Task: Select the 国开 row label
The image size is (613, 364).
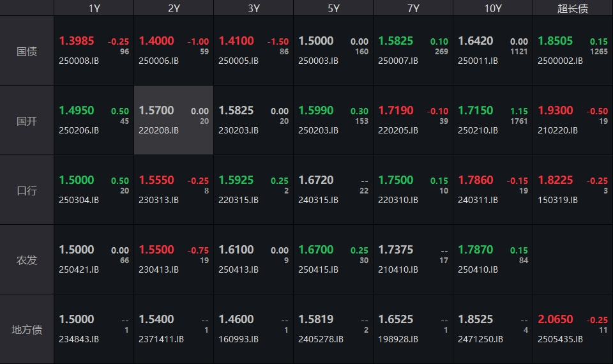Action: coord(27,121)
